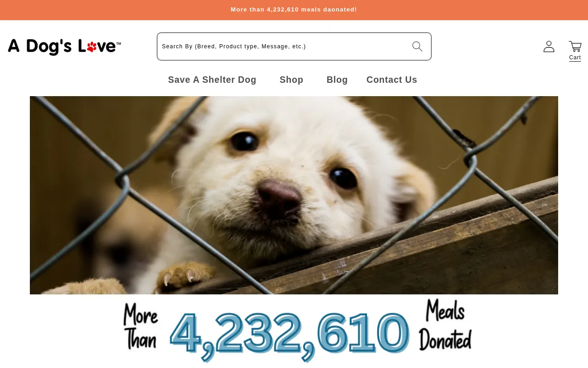This screenshot has width=588, height=368.
Task: Click the search magnifying glass icon
Action: click(x=417, y=46)
